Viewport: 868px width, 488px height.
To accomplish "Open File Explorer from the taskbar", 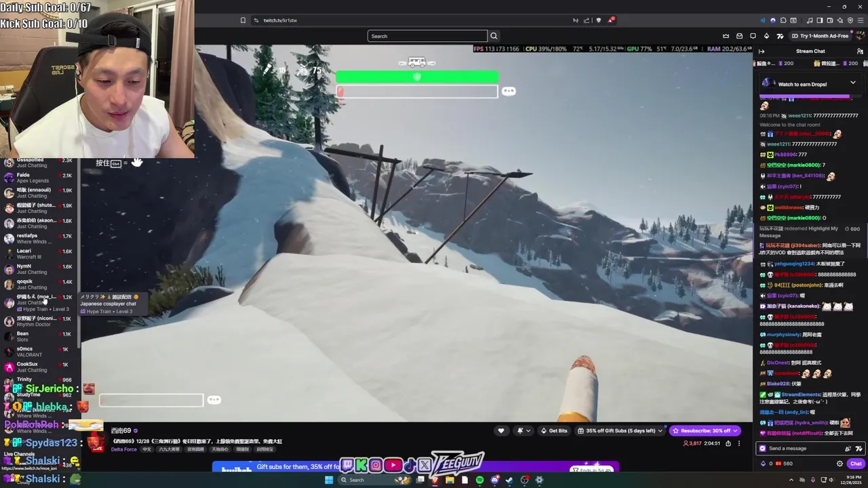I will (x=450, y=480).
